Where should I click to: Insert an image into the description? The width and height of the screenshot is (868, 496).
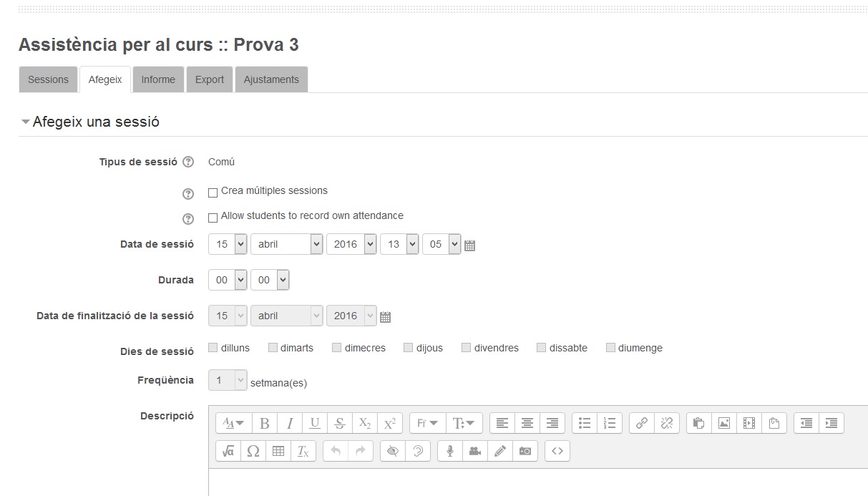coord(724,423)
